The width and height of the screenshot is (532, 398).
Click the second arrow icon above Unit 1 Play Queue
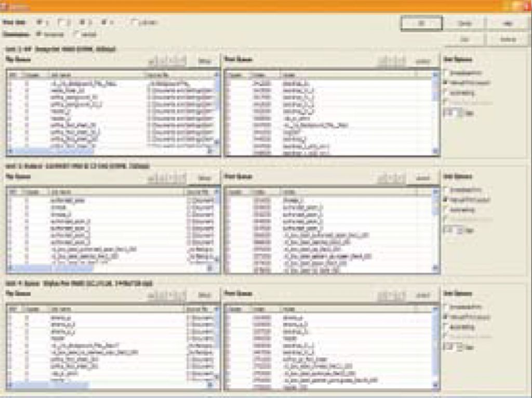162,61
